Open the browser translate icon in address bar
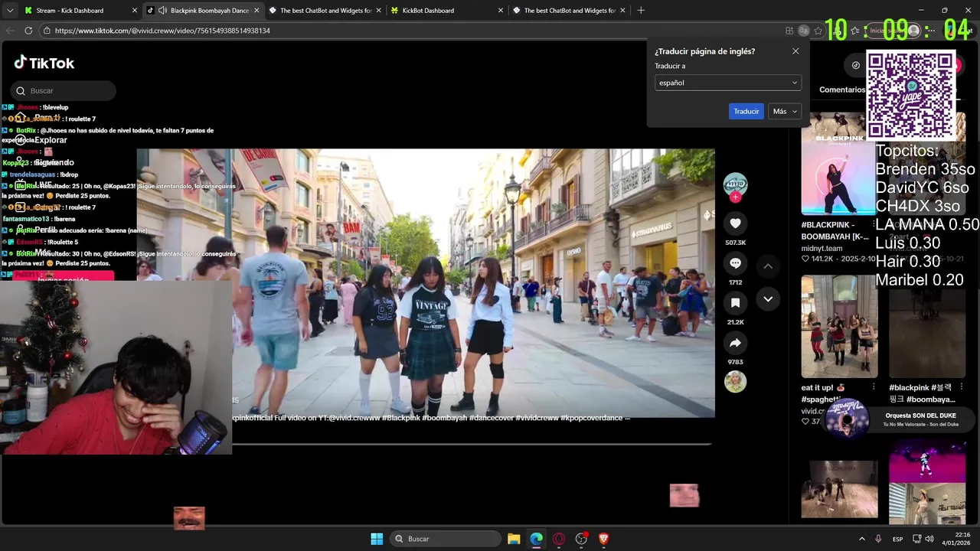The image size is (980, 551). coord(803,31)
